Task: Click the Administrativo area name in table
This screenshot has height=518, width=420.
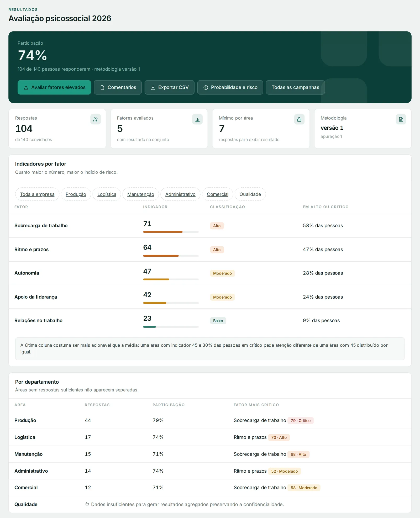Action: tap(31, 471)
